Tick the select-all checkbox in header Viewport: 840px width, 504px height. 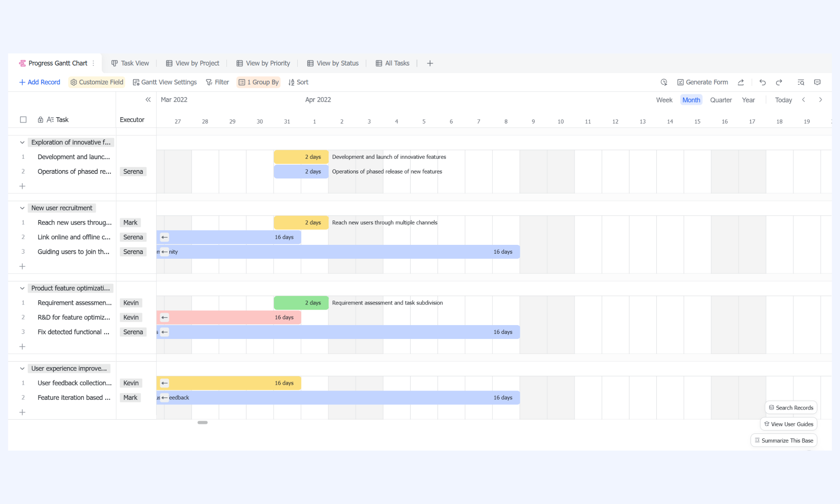pyautogui.click(x=24, y=120)
